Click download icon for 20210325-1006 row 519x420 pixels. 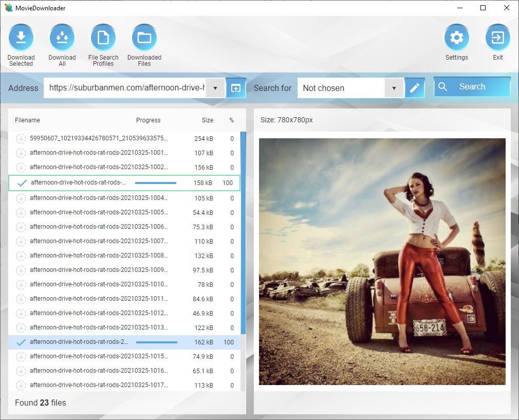[21, 227]
